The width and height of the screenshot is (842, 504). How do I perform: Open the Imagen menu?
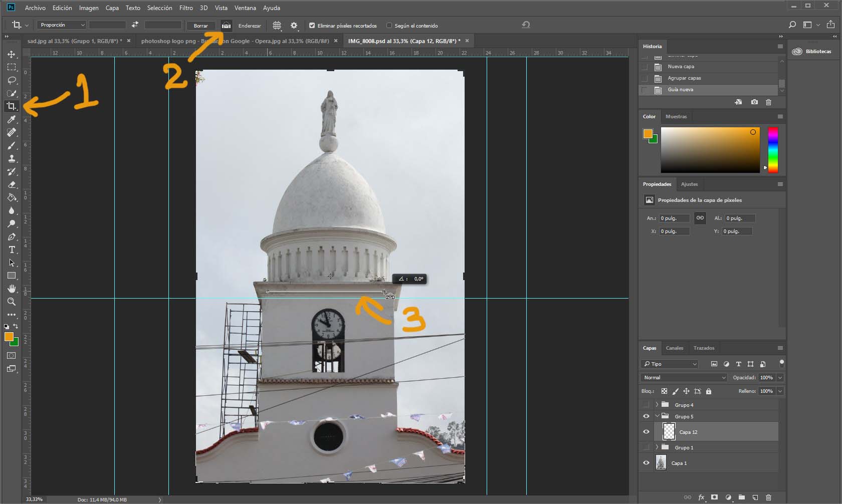(x=89, y=8)
